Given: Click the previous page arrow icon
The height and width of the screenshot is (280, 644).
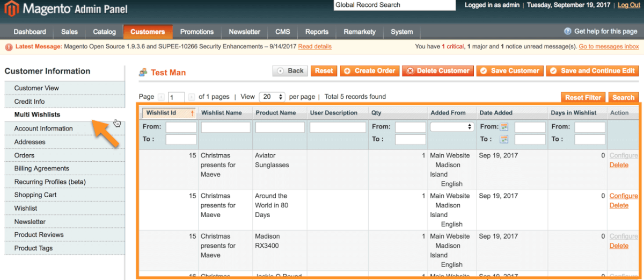Looking at the screenshot, I should tap(161, 97).
